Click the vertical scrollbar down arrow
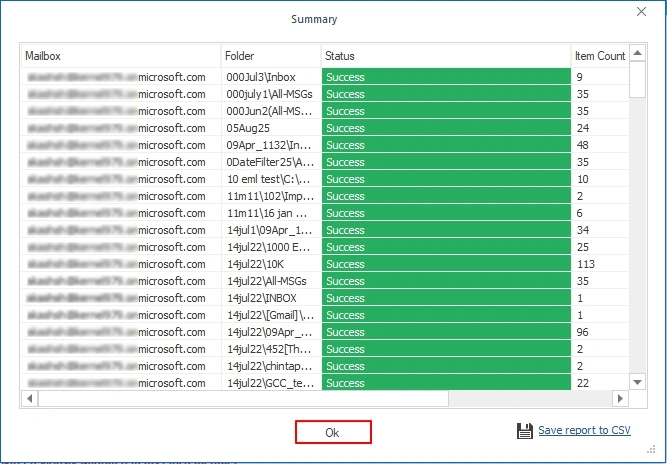This screenshot has width=667, height=464. pos(637,381)
